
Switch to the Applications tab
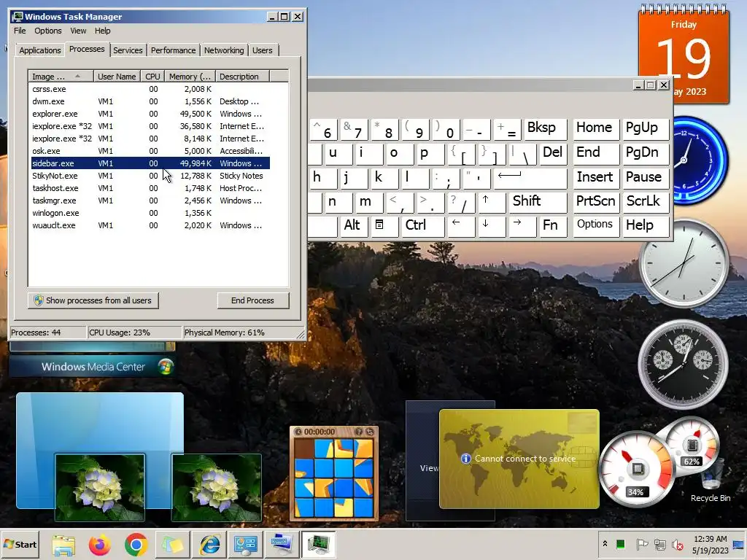(x=40, y=50)
